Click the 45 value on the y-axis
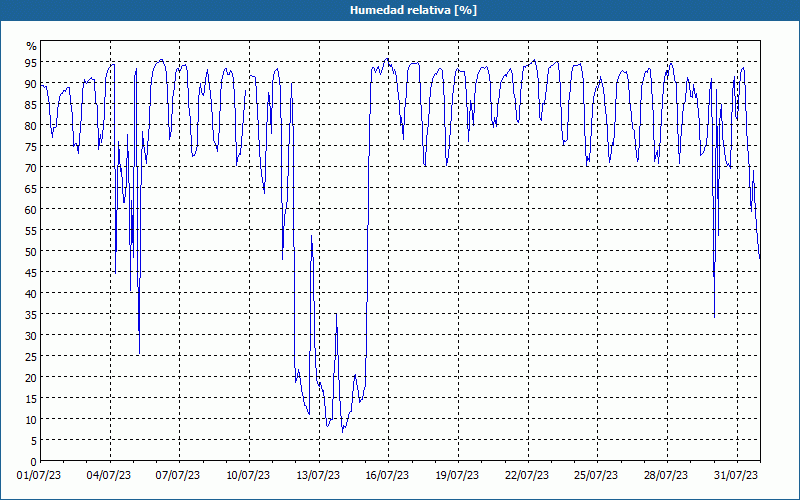The image size is (800, 500). click(x=31, y=272)
